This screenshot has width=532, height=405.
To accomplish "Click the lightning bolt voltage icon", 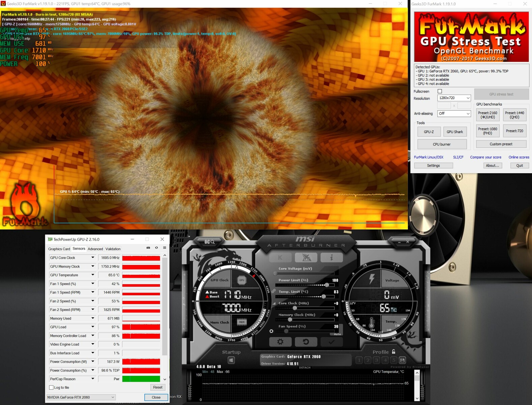I will 372,279.
